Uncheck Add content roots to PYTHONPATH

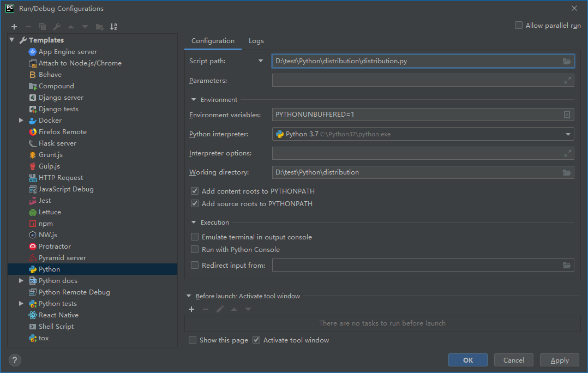(x=195, y=191)
